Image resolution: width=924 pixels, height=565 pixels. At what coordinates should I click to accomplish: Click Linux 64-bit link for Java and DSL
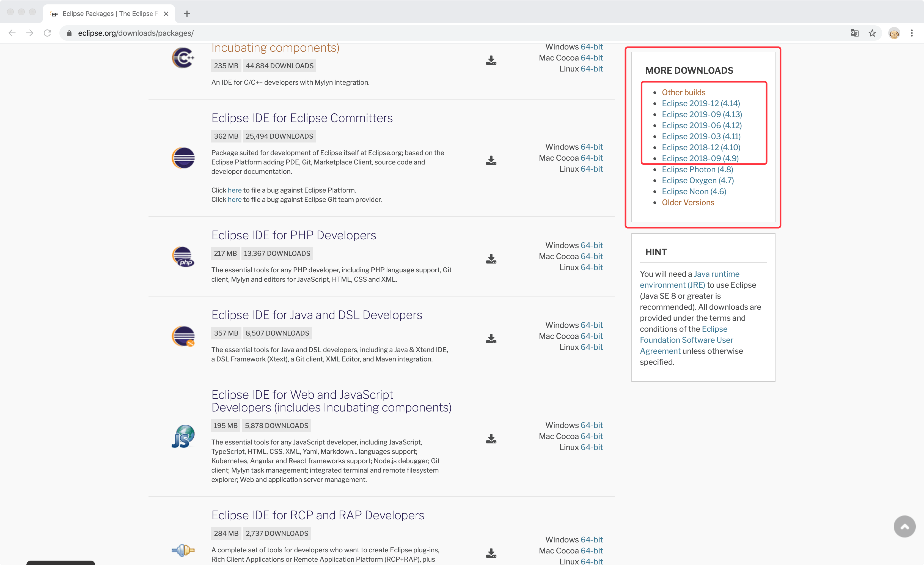click(x=591, y=347)
